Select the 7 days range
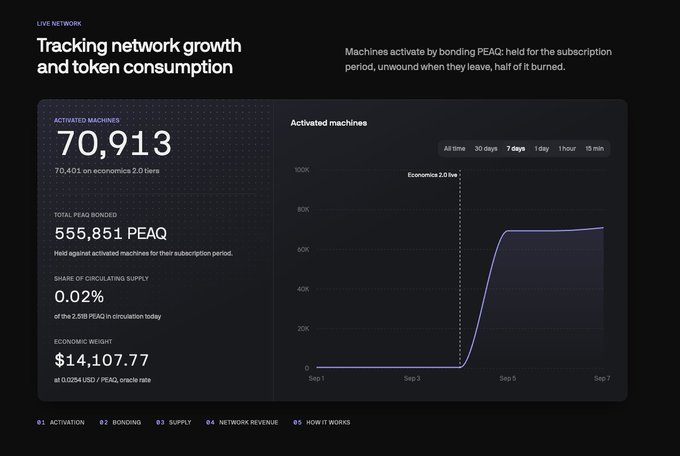The image size is (680, 456). click(x=516, y=148)
